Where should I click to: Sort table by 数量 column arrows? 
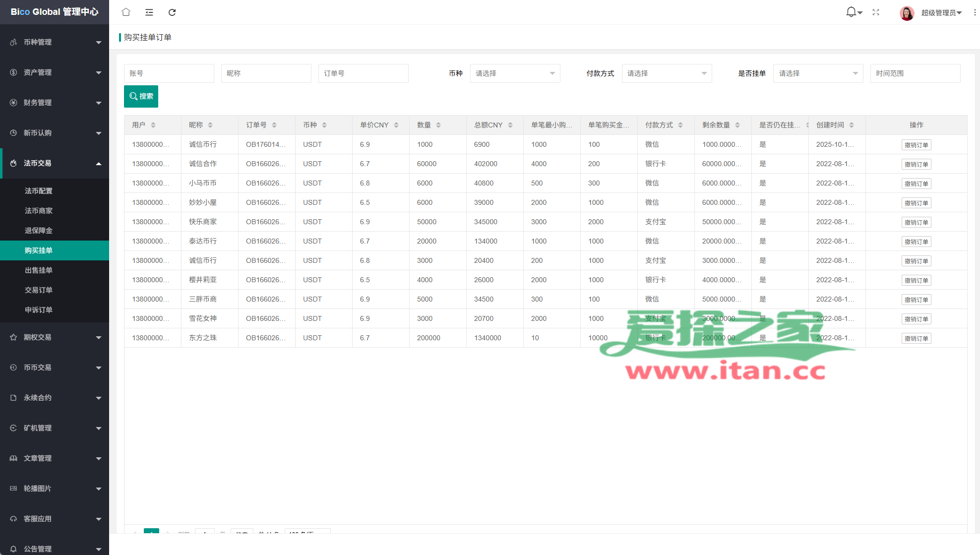pos(438,125)
